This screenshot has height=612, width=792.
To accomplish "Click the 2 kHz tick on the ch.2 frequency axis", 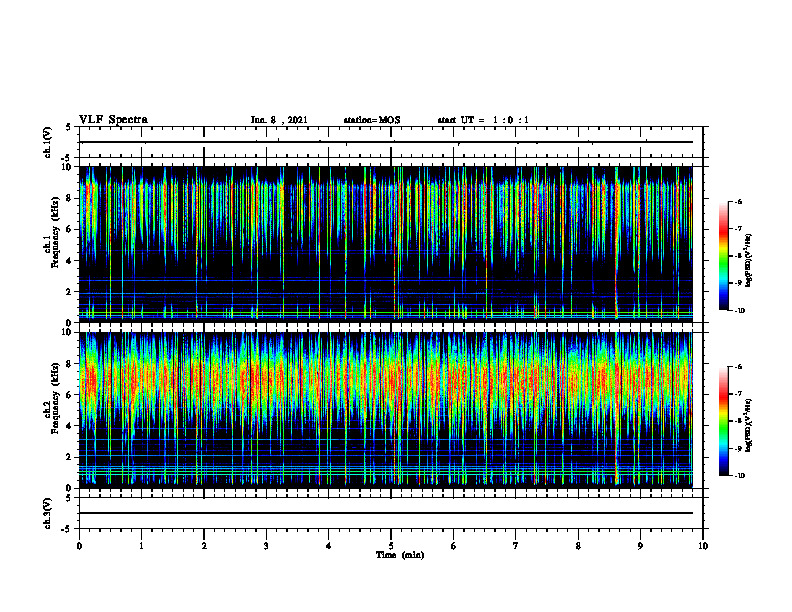I will tap(70, 457).
